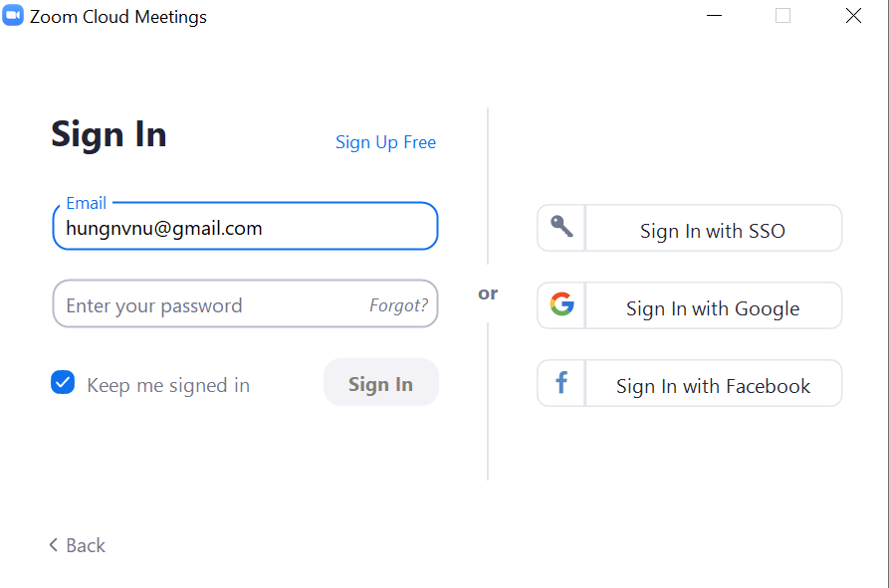The width and height of the screenshot is (889, 588).
Task: Click the key icon for SSO sign-in
Action: (x=561, y=228)
